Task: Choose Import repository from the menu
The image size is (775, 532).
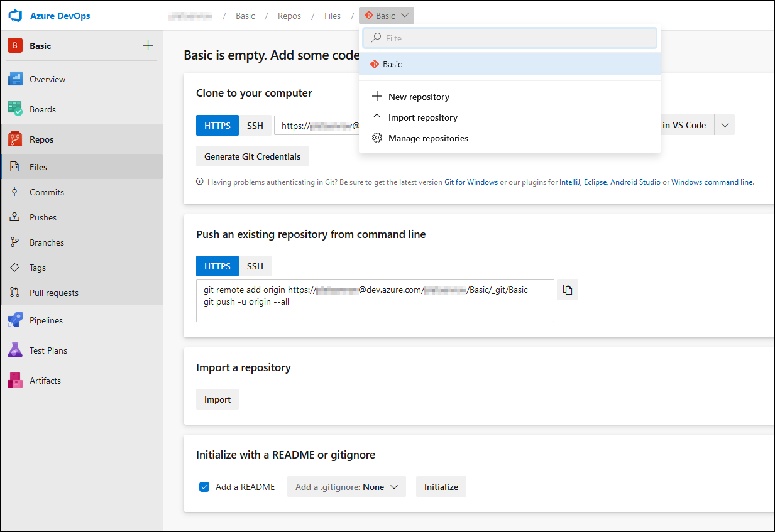Action: tap(422, 117)
